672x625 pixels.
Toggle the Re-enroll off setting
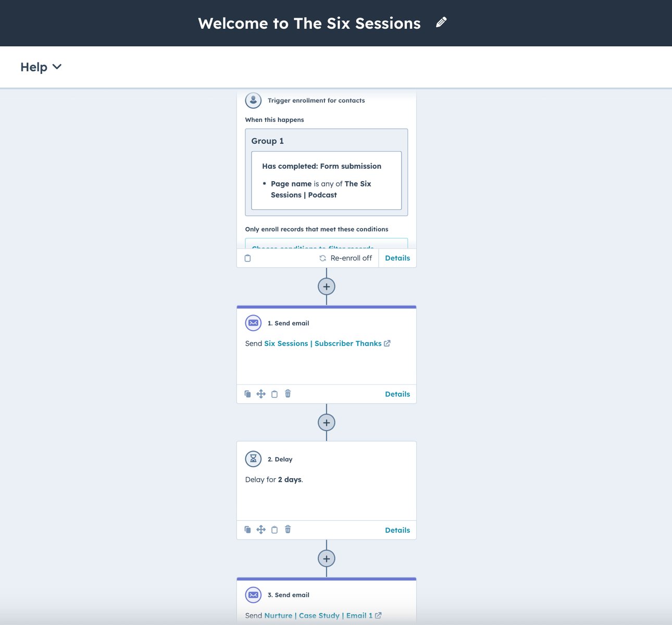(345, 258)
